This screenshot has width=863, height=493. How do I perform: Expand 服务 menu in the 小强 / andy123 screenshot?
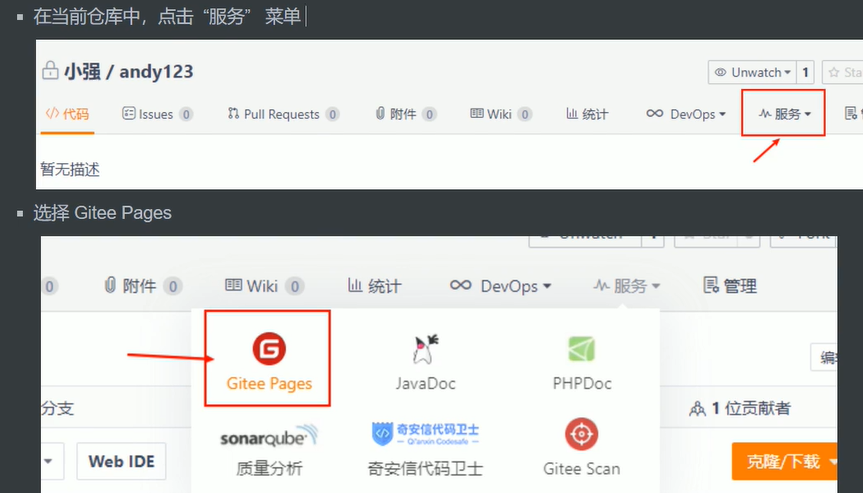784,114
